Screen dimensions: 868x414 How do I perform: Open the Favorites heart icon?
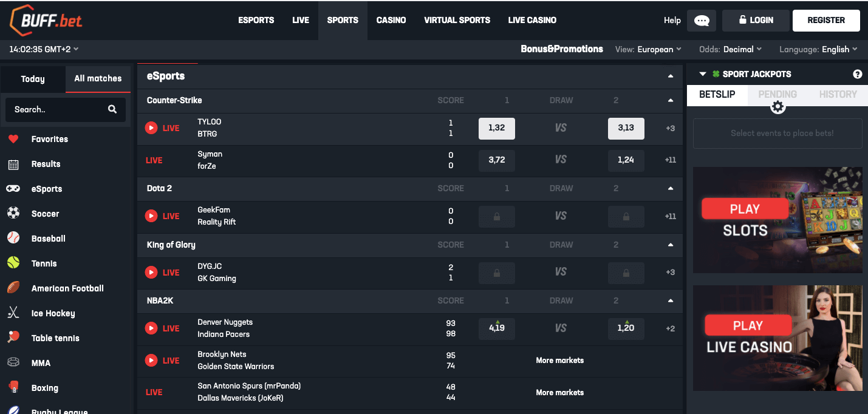coord(13,138)
